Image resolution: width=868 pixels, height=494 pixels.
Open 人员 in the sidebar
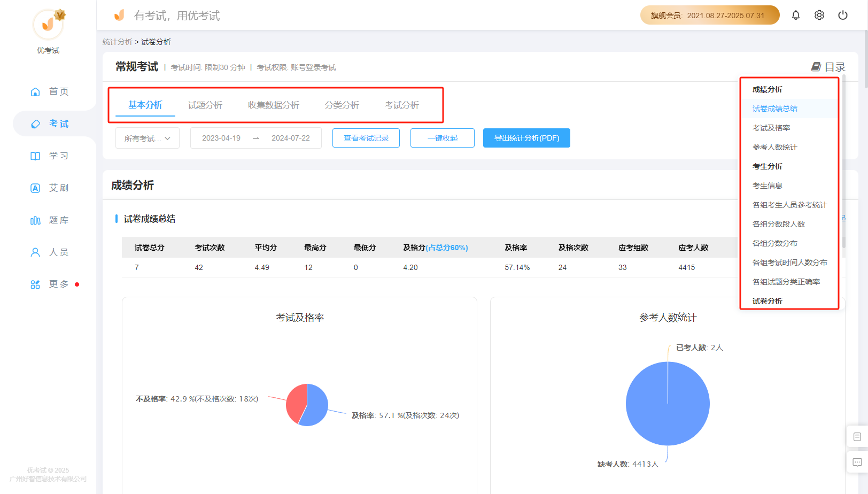49,252
